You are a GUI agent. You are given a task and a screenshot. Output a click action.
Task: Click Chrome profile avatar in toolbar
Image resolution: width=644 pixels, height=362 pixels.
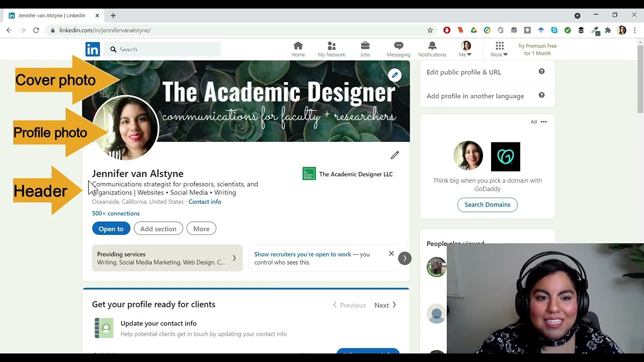coord(622,30)
